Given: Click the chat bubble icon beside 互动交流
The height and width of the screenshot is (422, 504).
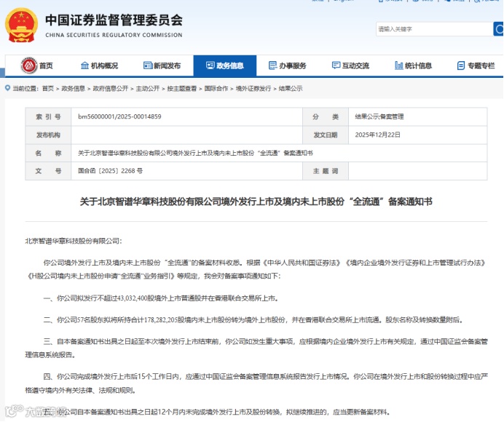Looking at the screenshot, I should coord(336,65).
